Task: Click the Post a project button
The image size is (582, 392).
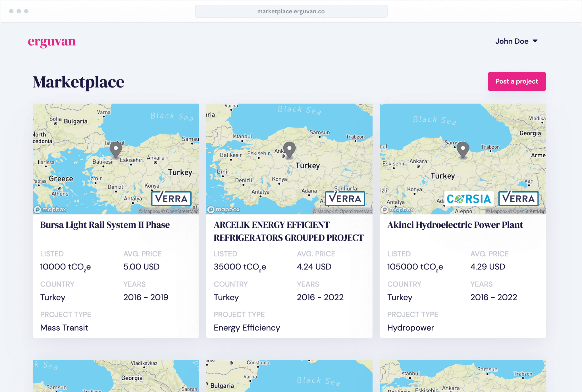Action: point(517,82)
